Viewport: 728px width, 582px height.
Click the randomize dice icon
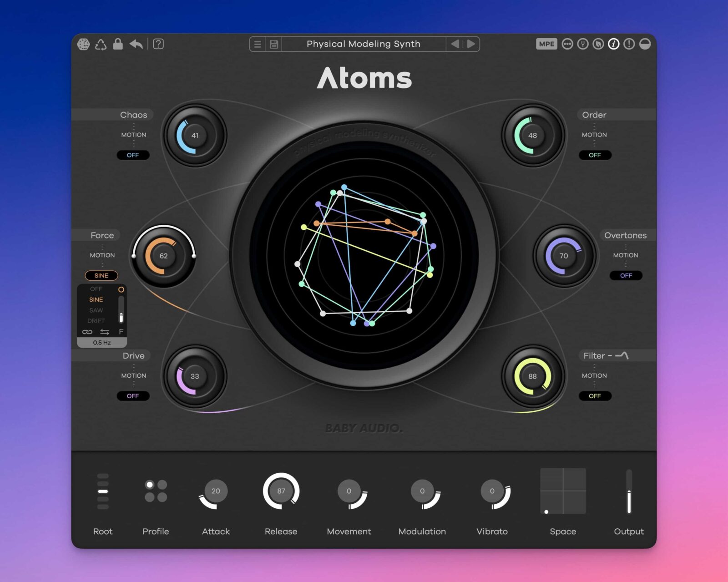pyautogui.click(x=83, y=44)
